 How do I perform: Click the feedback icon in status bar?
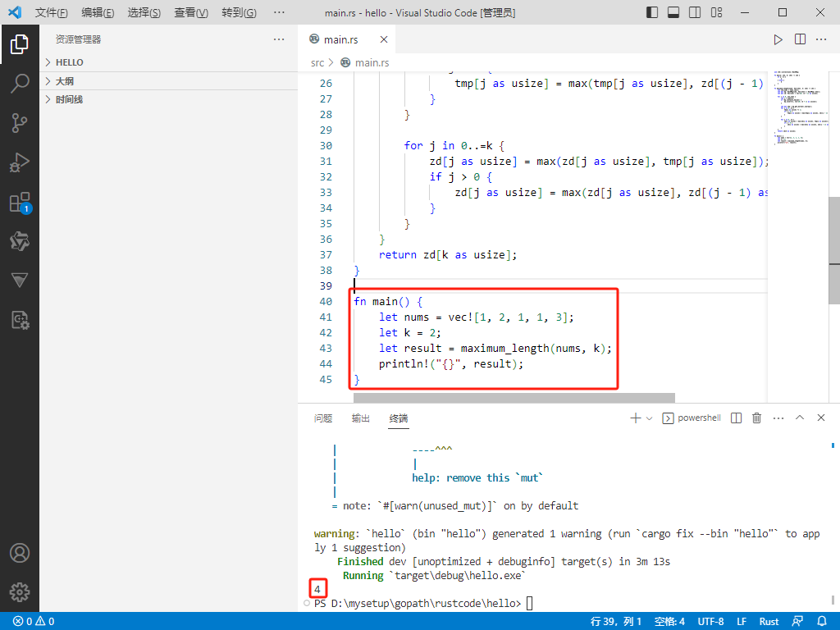(797, 622)
